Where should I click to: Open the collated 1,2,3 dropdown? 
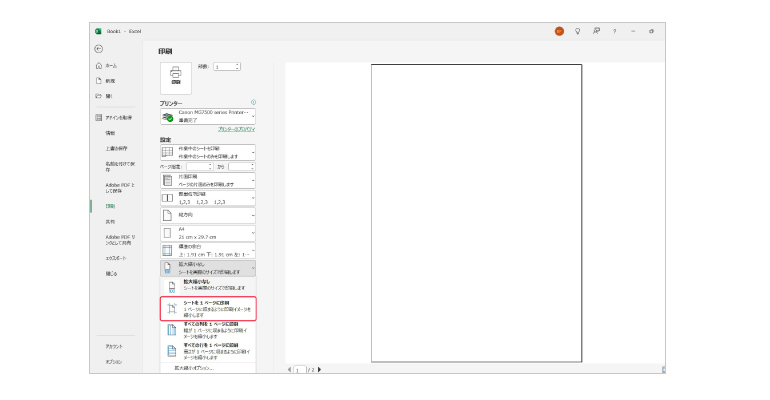(208, 198)
